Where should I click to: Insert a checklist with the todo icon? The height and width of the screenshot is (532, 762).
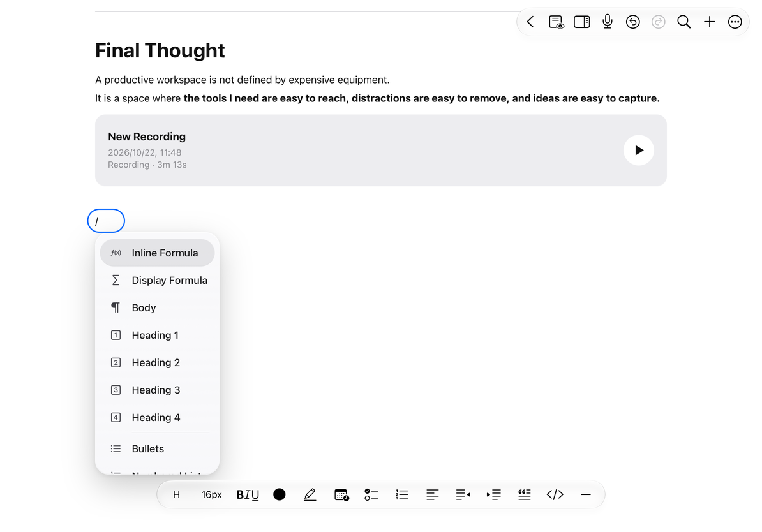click(371, 494)
